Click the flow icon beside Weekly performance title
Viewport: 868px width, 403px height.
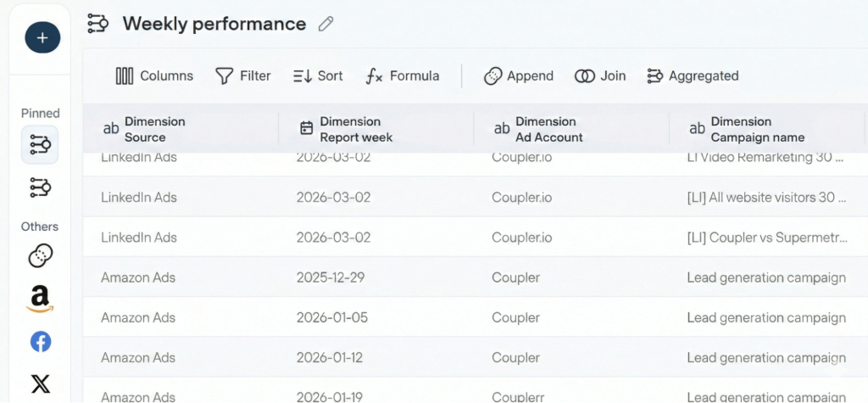pos(98,24)
